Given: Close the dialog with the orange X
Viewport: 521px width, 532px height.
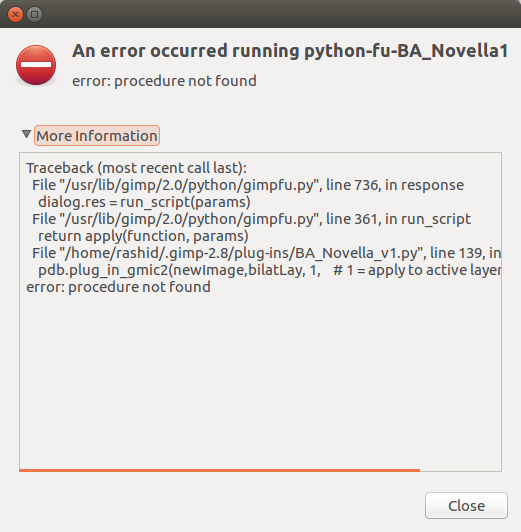Looking at the screenshot, I should click(15, 14).
